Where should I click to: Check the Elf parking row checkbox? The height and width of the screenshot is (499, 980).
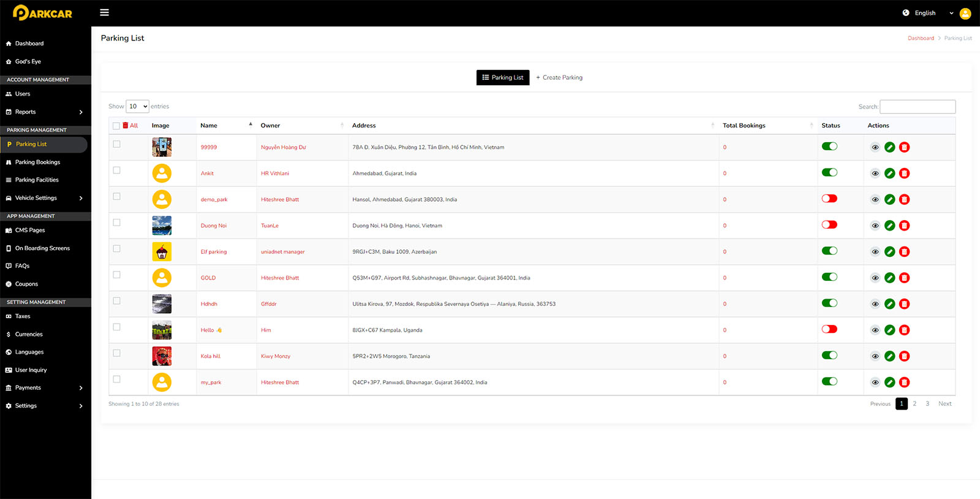(116, 249)
